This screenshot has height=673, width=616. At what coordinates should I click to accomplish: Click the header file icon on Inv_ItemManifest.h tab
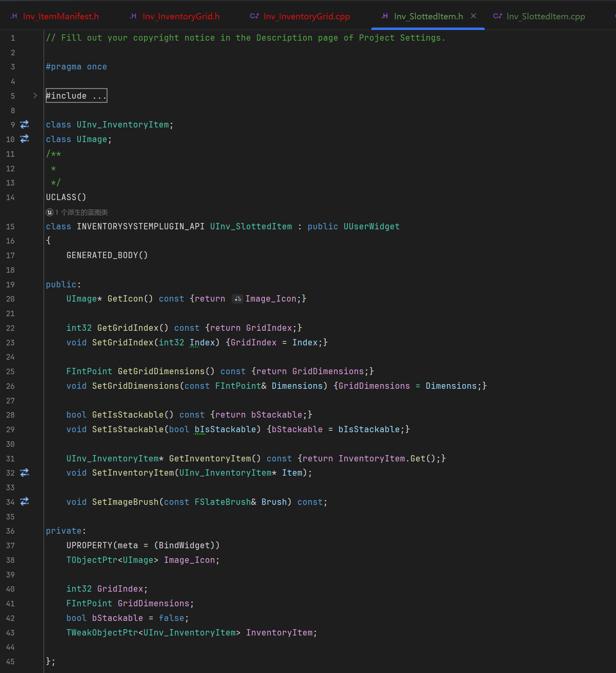[14, 16]
